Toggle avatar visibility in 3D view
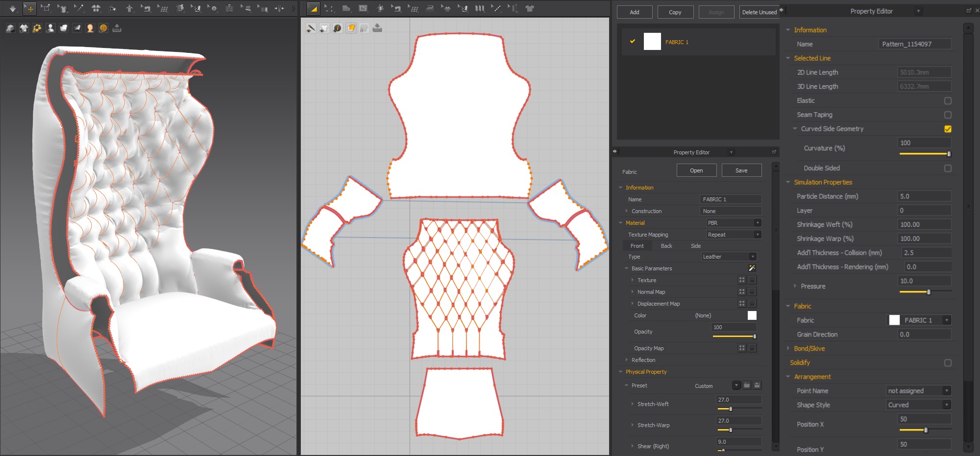This screenshot has height=456, width=980. point(50,28)
